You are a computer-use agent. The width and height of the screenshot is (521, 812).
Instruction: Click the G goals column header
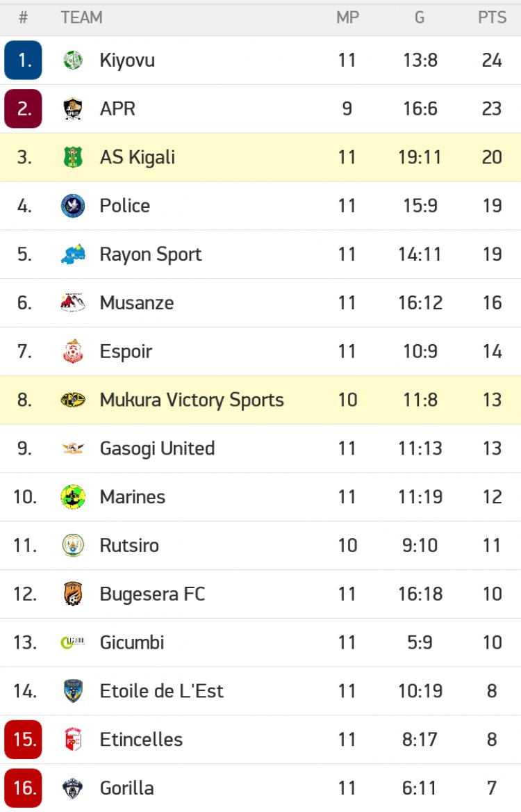[x=420, y=18]
